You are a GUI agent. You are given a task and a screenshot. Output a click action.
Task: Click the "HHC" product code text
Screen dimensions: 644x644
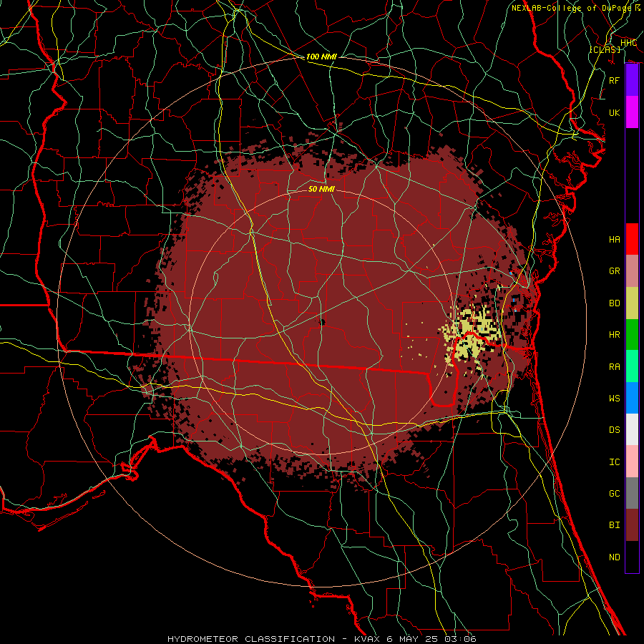[x=628, y=42]
